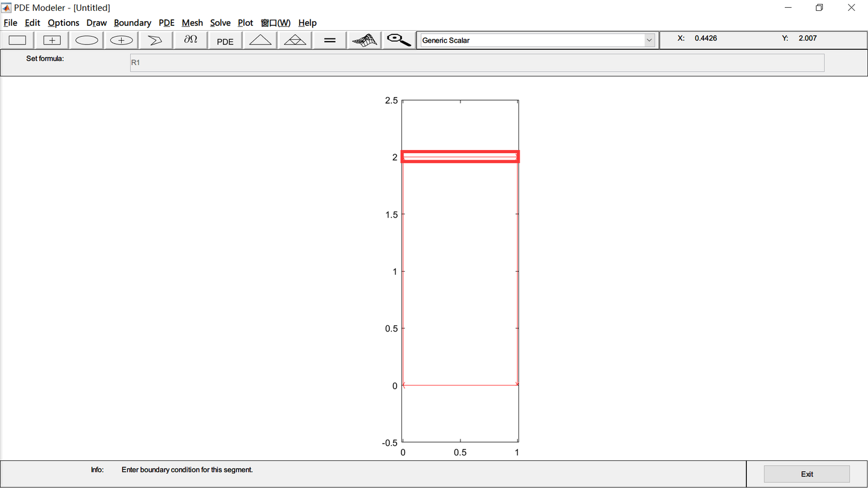Select the centered rectangle drawing tool
Viewport: 868px width, 488px height.
click(x=51, y=39)
